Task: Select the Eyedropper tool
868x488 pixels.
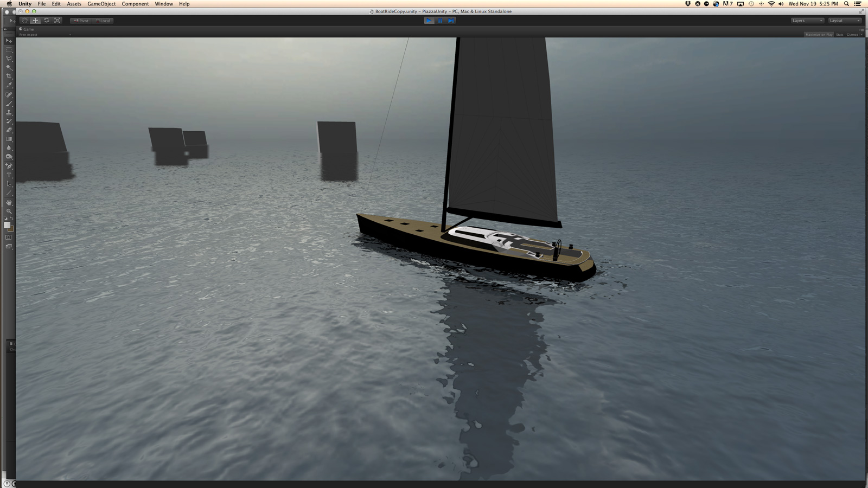Action: 9,85
